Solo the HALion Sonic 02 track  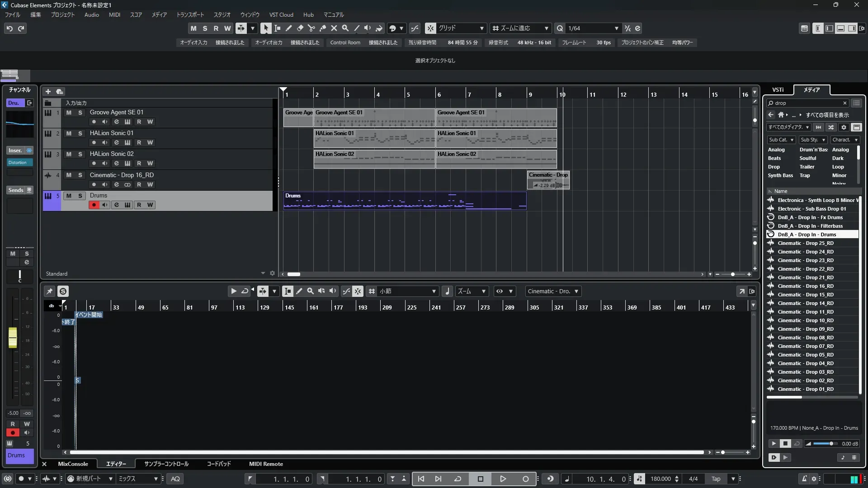pos(80,154)
